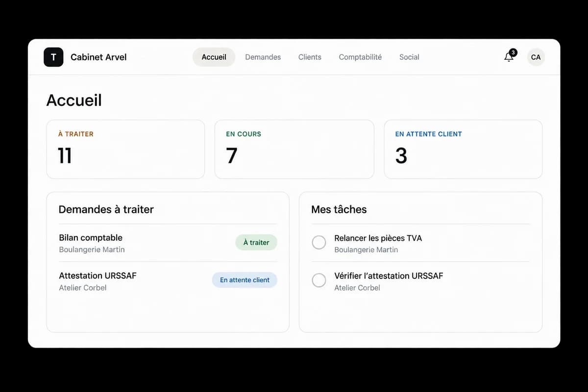The width and height of the screenshot is (588, 392).
Task: Check off Relancer les pièces TVA task
Action: [x=319, y=243]
